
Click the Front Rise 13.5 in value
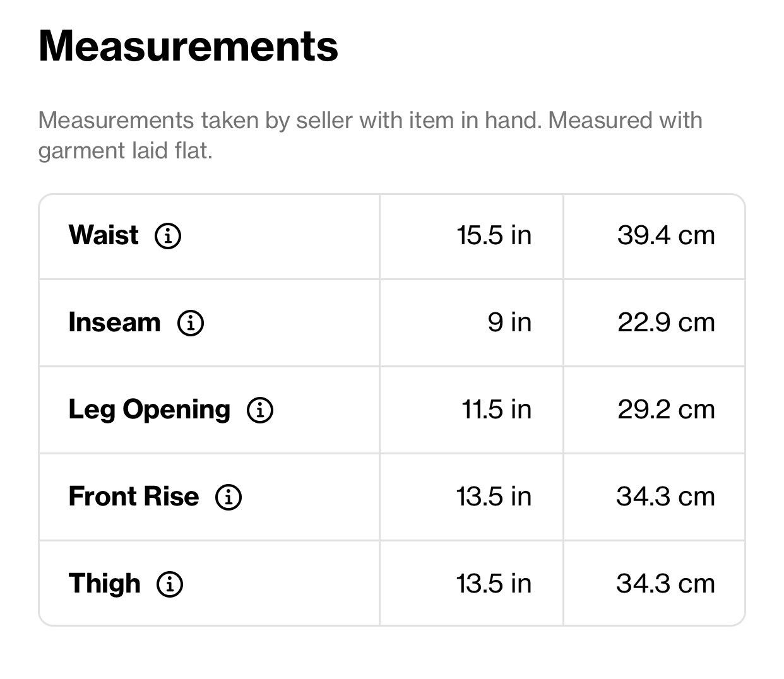click(x=494, y=497)
